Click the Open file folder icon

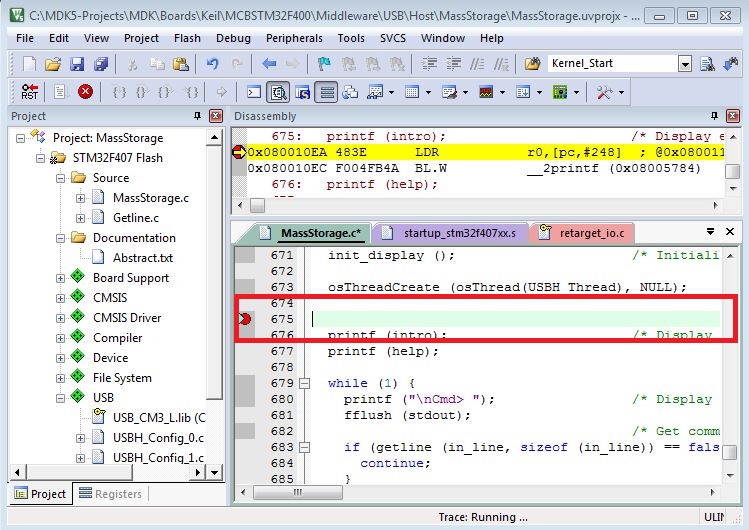tap(52, 64)
